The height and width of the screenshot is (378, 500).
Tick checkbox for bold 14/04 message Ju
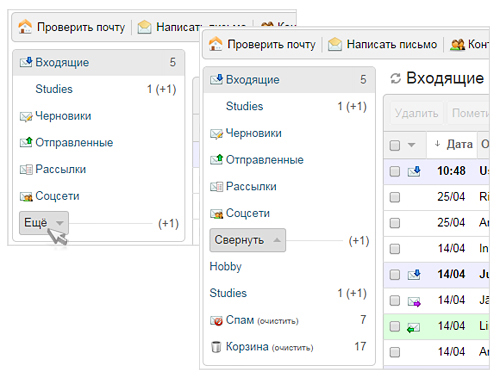coord(395,275)
